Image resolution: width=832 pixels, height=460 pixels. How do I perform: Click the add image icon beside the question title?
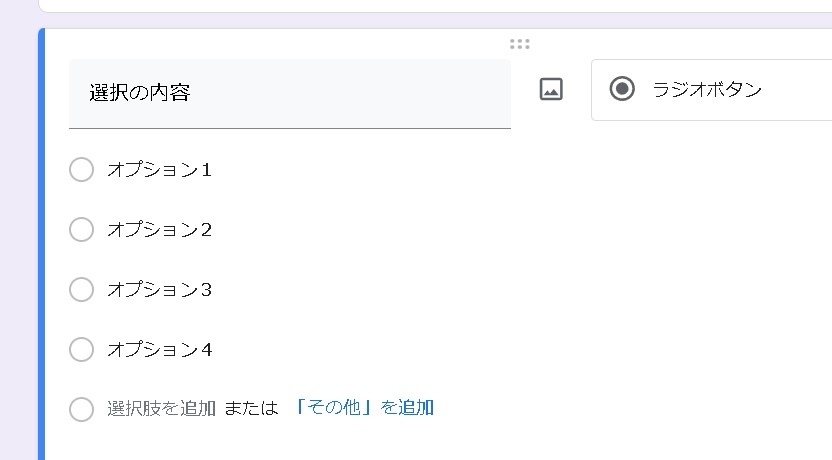[x=551, y=89]
